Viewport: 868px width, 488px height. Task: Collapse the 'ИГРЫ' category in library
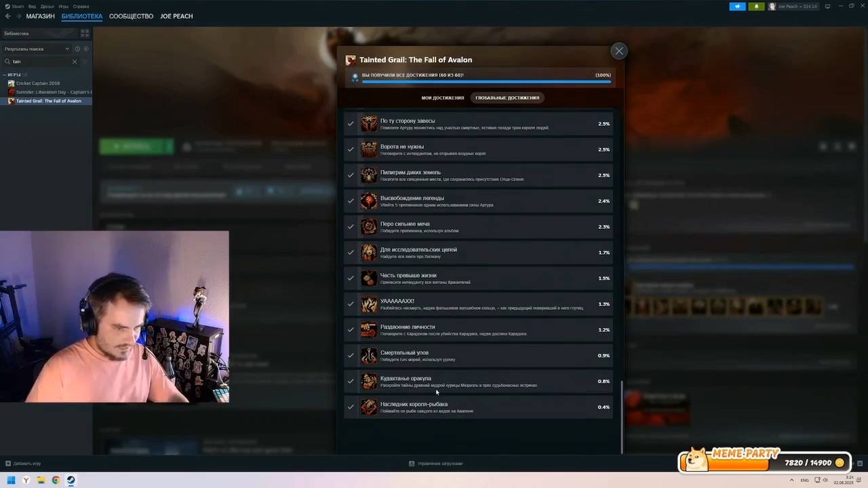click(5, 75)
